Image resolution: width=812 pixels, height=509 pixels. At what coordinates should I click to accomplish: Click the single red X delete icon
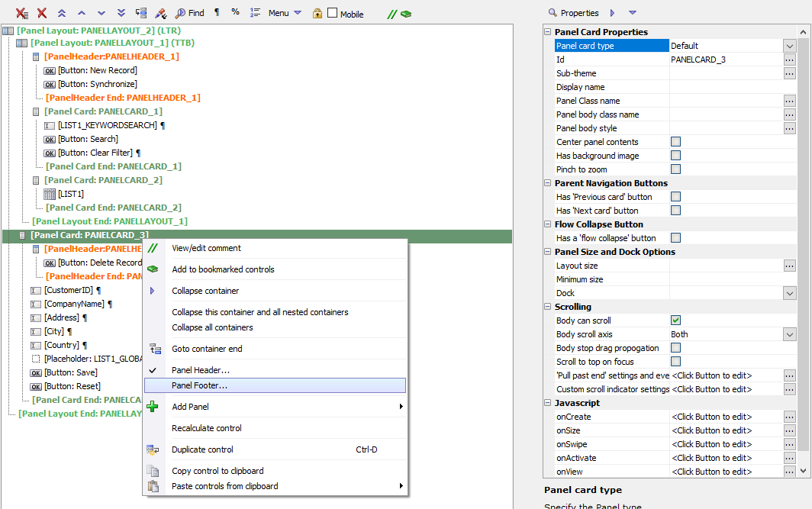pyautogui.click(x=42, y=13)
